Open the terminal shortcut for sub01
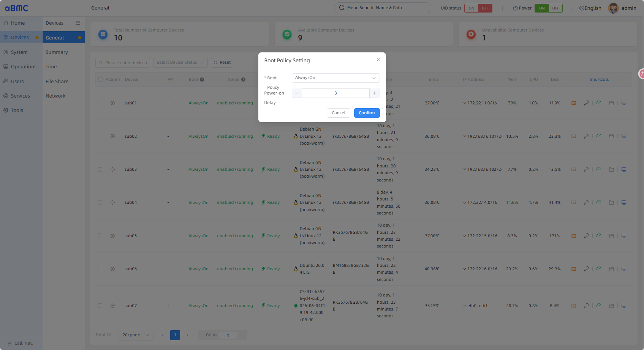This screenshot has height=350, width=644. [574, 103]
